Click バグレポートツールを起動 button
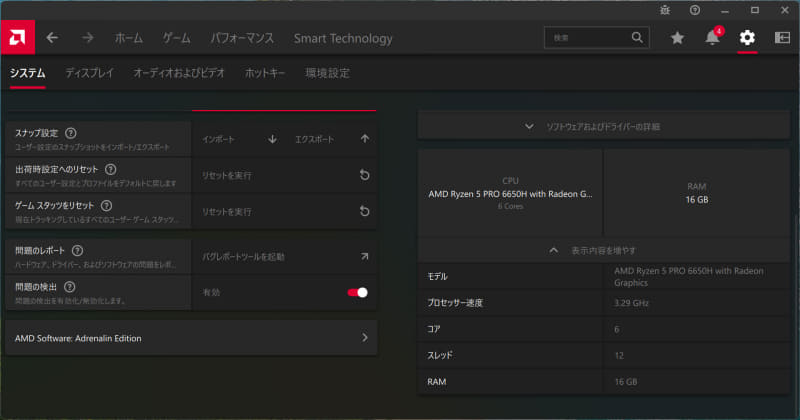 [x=243, y=257]
